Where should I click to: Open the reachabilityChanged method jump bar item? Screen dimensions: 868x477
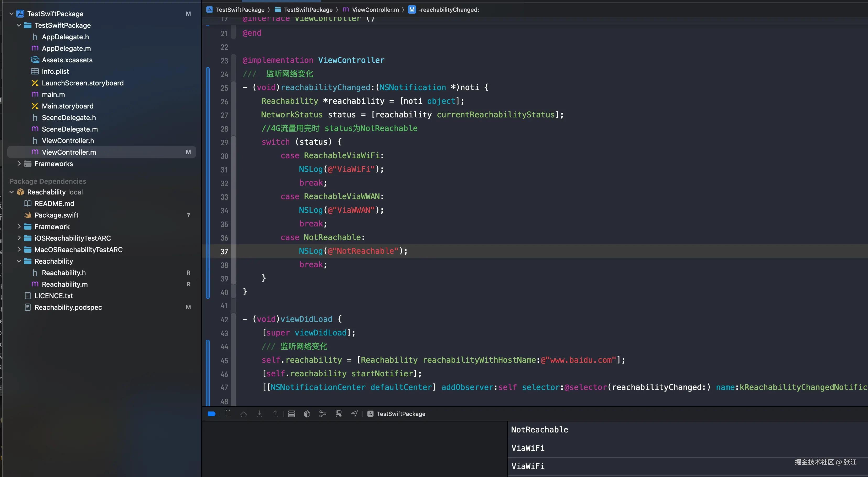pos(448,10)
